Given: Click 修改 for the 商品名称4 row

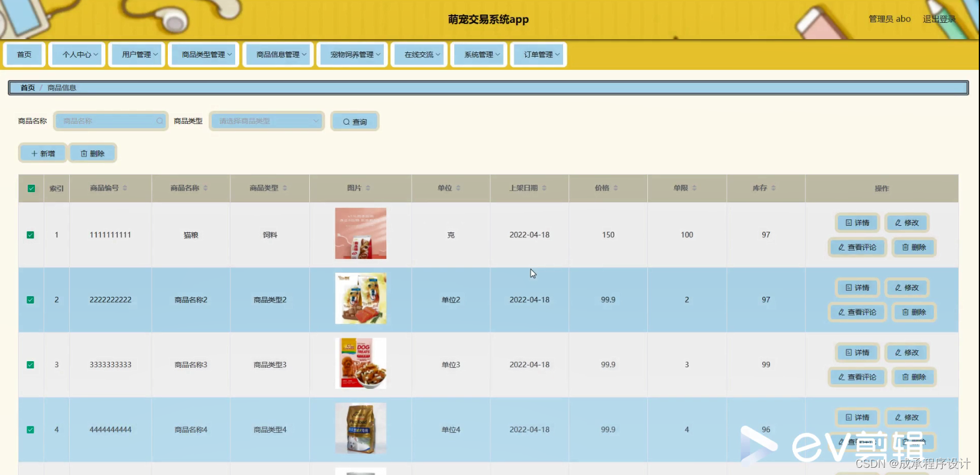Looking at the screenshot, I should [x=907, y=418].
